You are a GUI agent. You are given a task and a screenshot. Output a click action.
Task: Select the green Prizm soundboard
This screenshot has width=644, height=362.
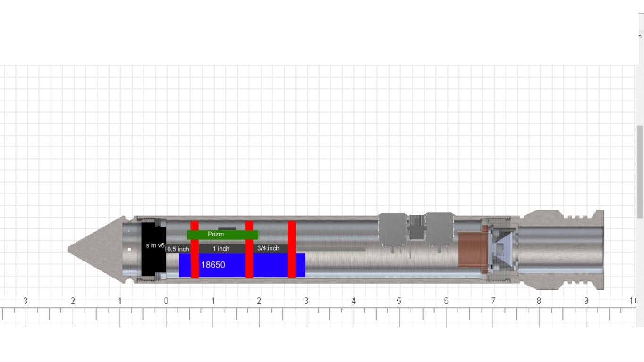(x=216, y=234)
